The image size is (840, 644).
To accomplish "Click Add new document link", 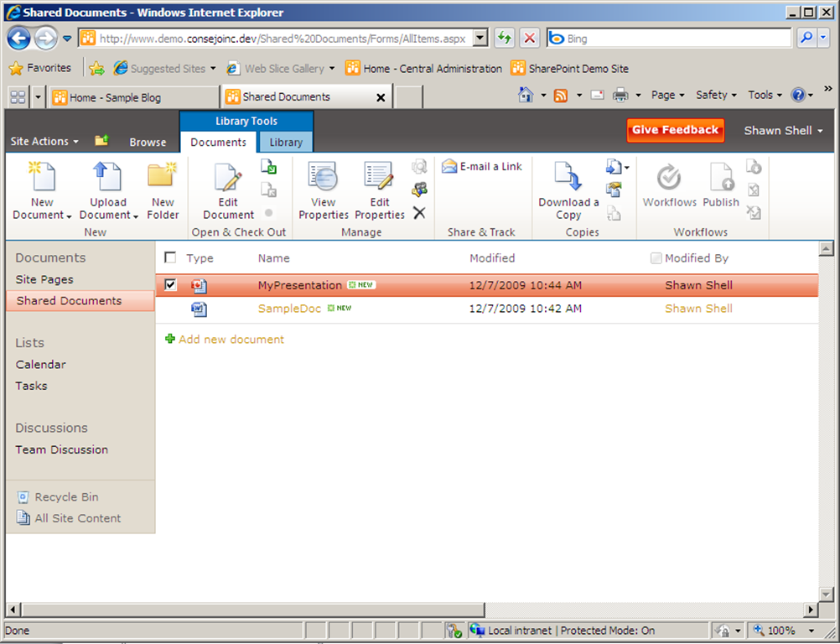I will click(x=231, y=339).
